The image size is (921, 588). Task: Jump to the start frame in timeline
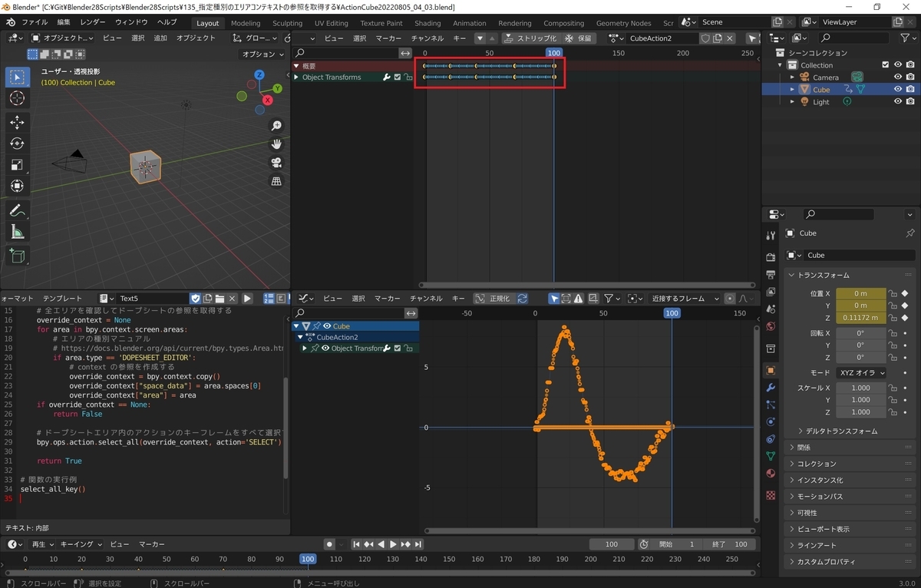pos(357,544)
